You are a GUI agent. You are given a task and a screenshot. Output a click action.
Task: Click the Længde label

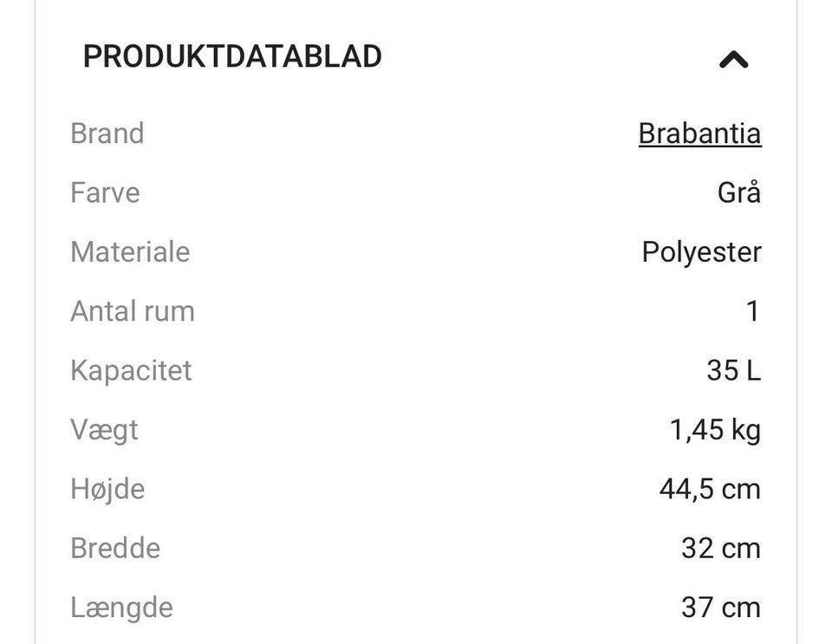coord(121,608)
